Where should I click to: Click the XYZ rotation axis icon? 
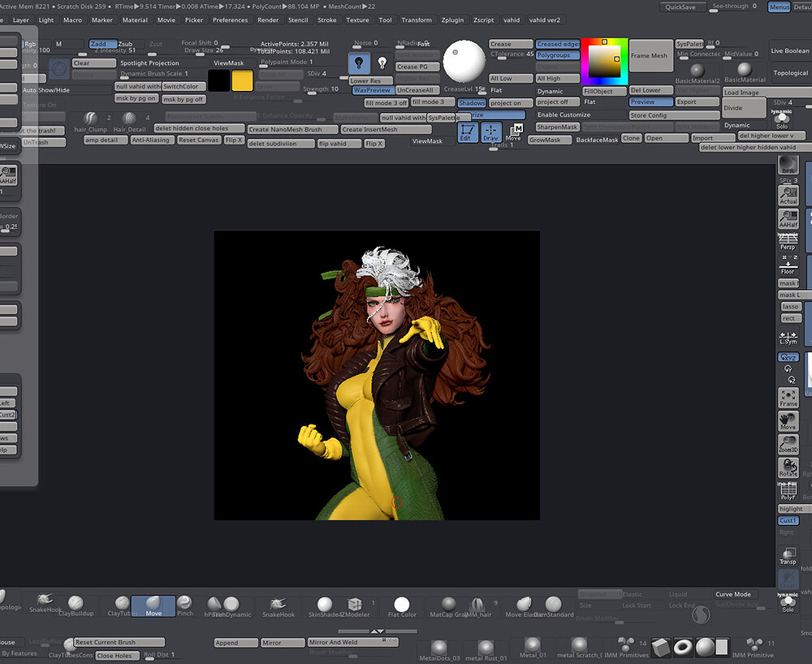click(x=788, y=357)
